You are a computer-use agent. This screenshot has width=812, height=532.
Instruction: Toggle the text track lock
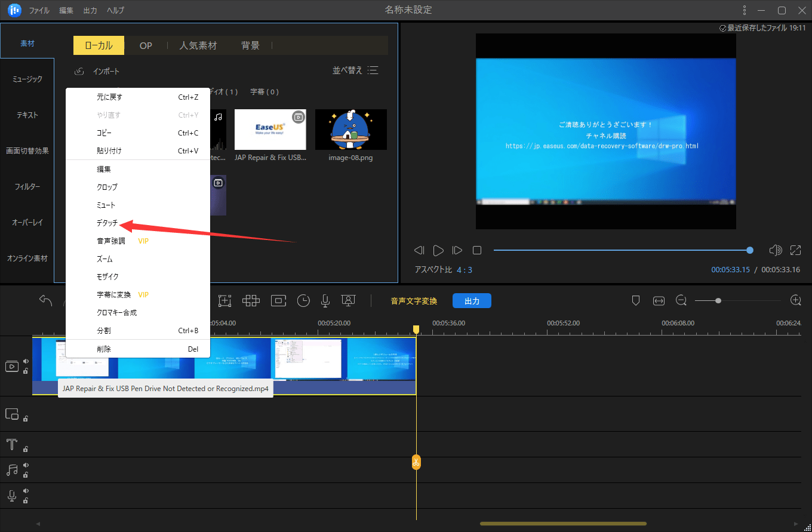point(26,449)
